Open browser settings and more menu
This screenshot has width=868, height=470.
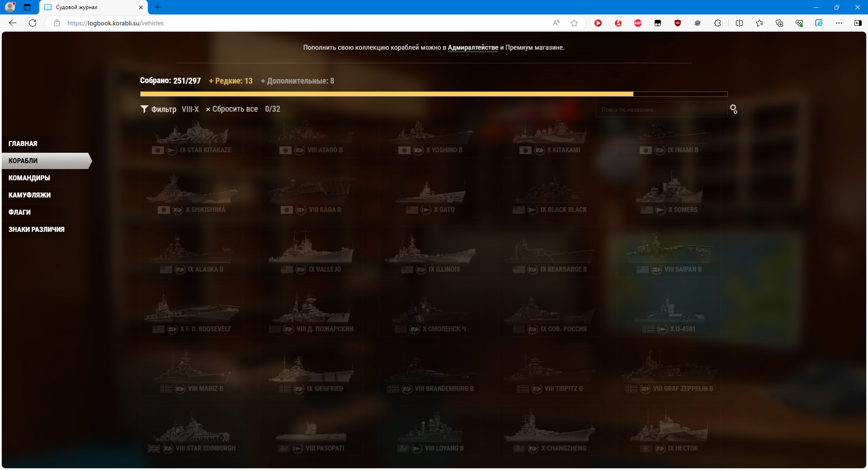pyautogui.click(x=839, y=23)
